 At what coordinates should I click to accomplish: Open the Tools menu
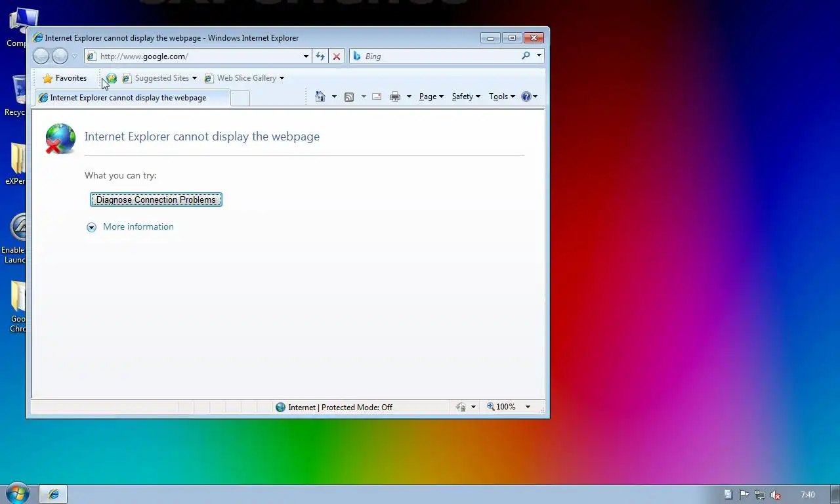point(502,96)
